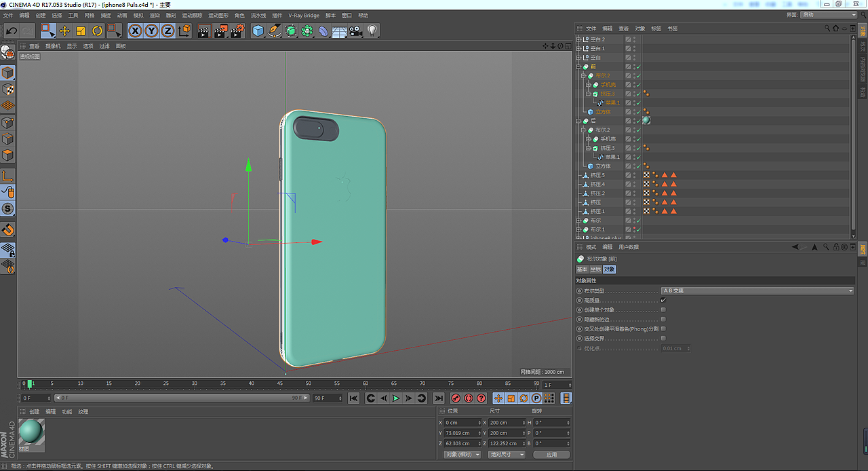868x471 pixels.
Task: Click the 应用 button
Action: click(551, 454)
